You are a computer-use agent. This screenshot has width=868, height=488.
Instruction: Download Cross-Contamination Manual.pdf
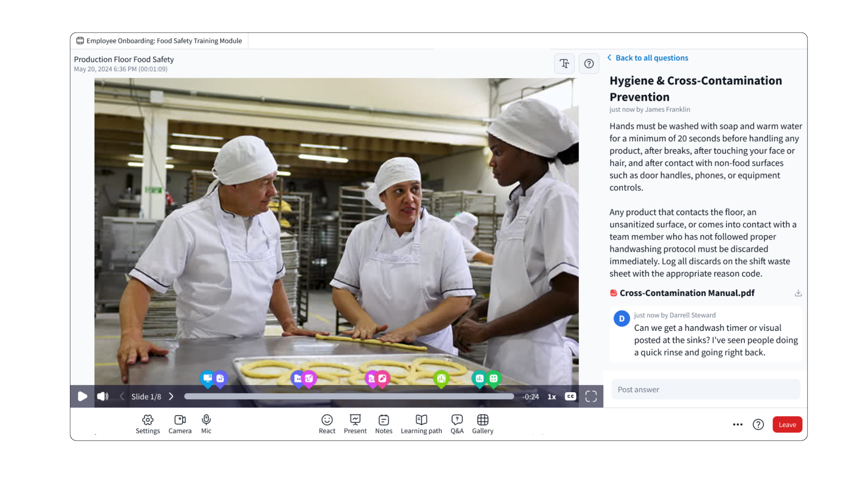tap(798, 293)
